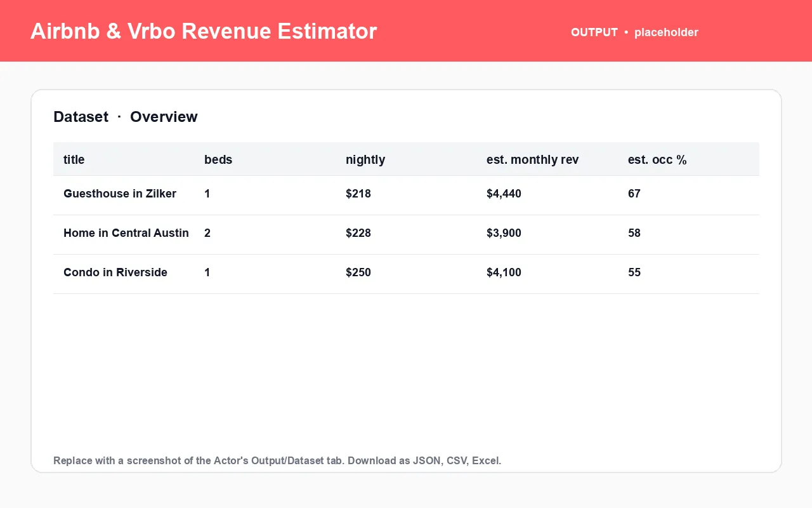The width and height of the screenshot is (812, 508).
Task: Click the footer note about Download as JSON, CSV, Excel
Action: (277, 461)
